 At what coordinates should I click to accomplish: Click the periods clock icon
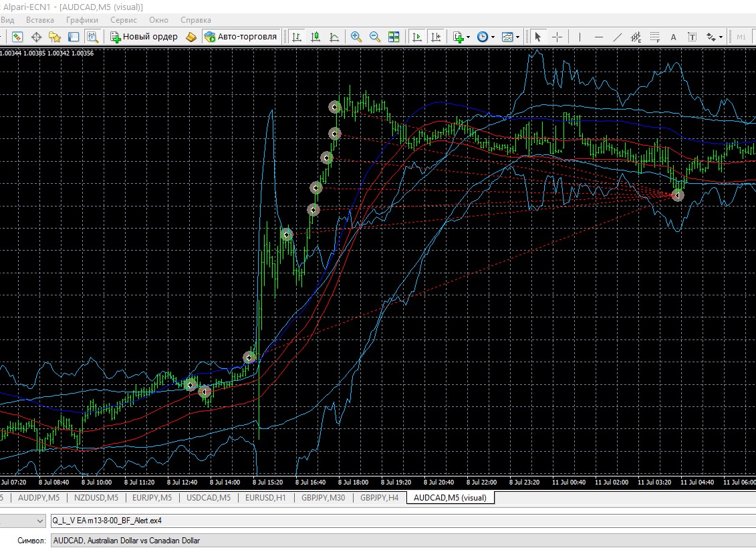pyautogui.click(x=482, y=37)
